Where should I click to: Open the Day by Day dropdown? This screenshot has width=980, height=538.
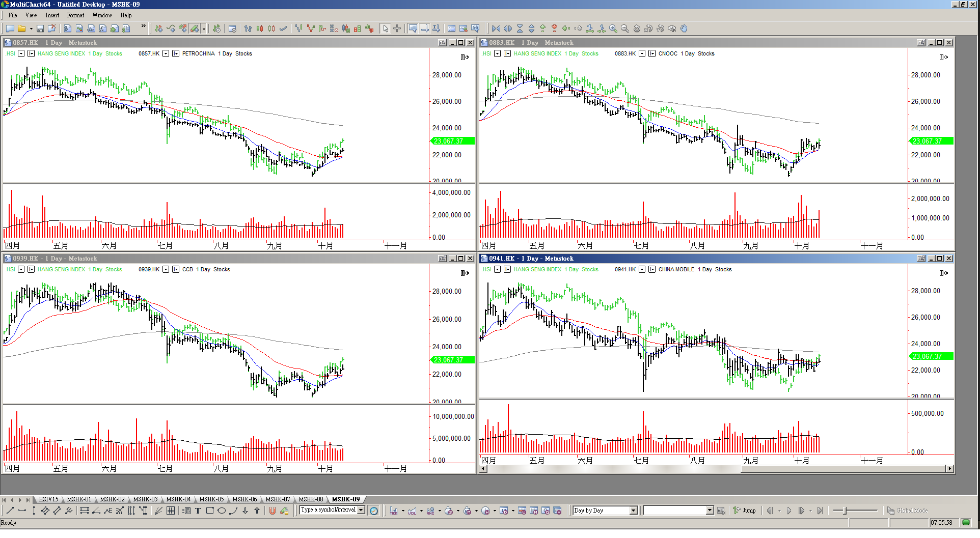tap(633, 511)
